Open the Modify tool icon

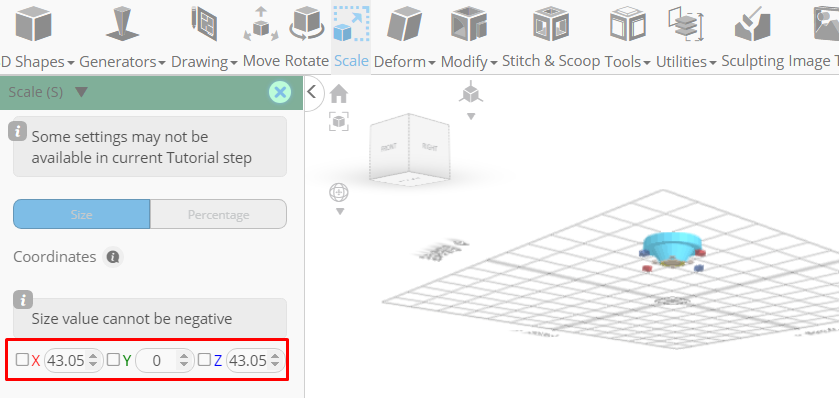point(469,24)
